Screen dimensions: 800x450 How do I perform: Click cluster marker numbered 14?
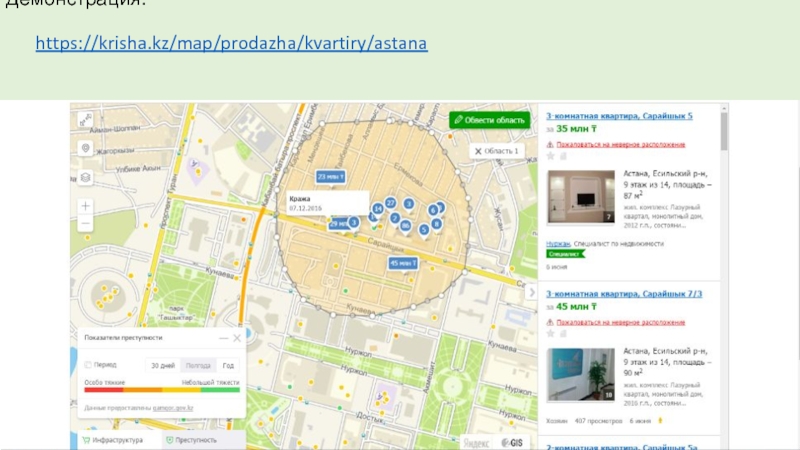click(x=378, y=209)
